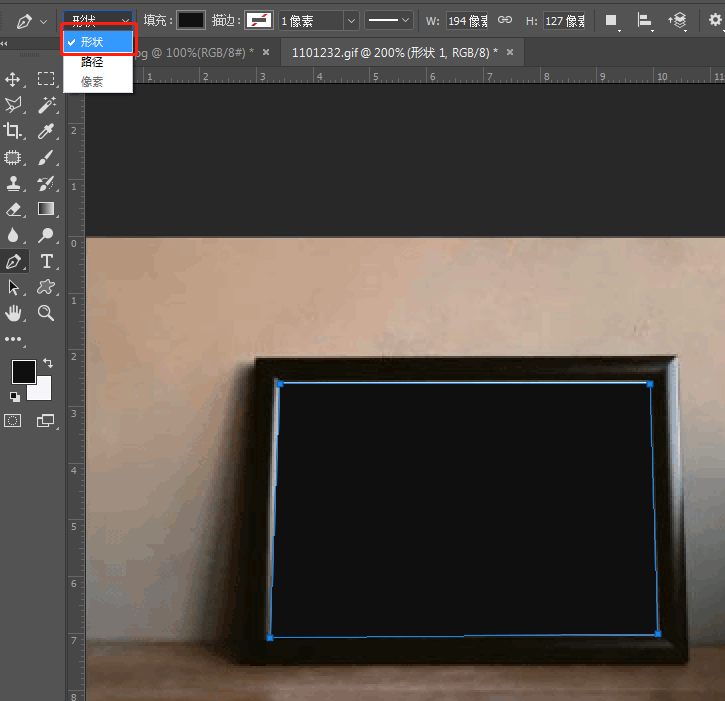Close the 100%(RGB/8#) document tab

tap(266, 52)
